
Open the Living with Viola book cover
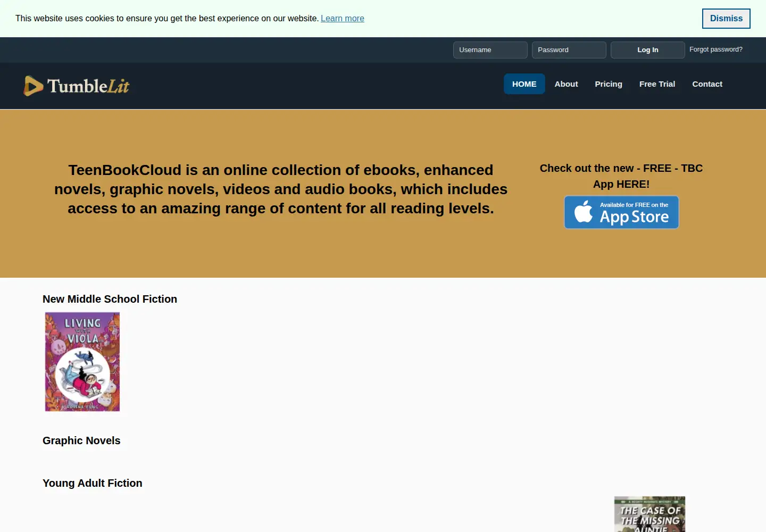(x=82, y=362)
